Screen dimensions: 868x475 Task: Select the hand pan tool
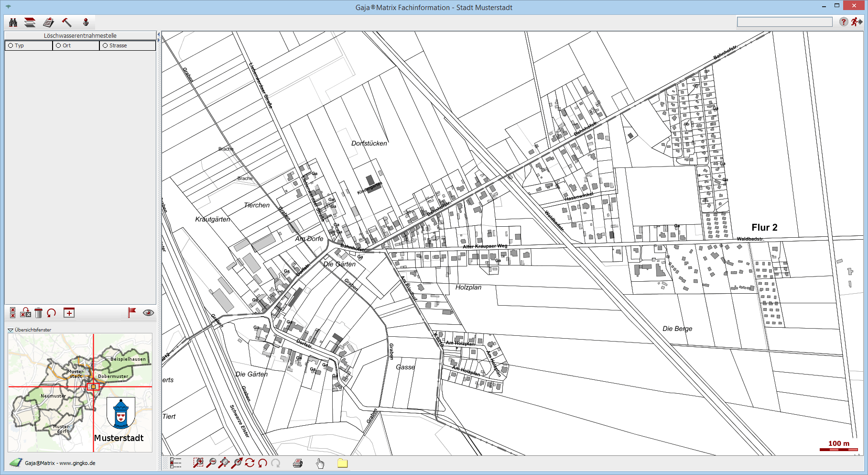pos(320,463)
